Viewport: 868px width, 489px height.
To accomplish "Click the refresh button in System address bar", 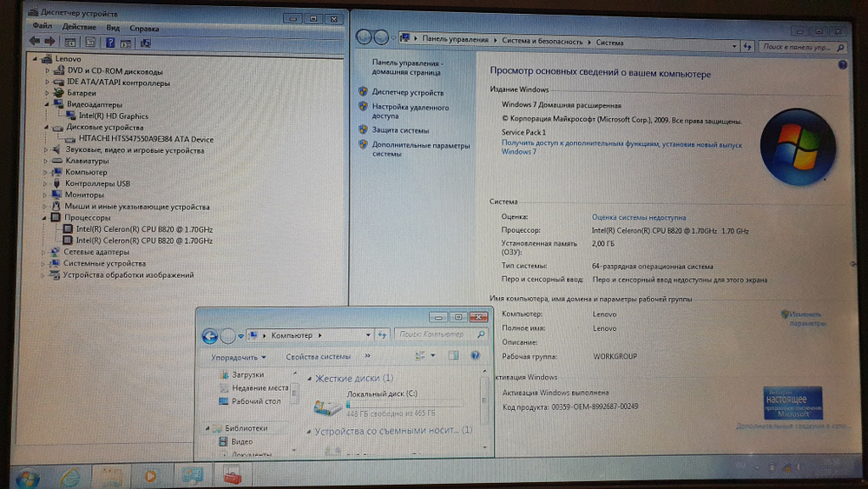I will click(x=748, y=47).
